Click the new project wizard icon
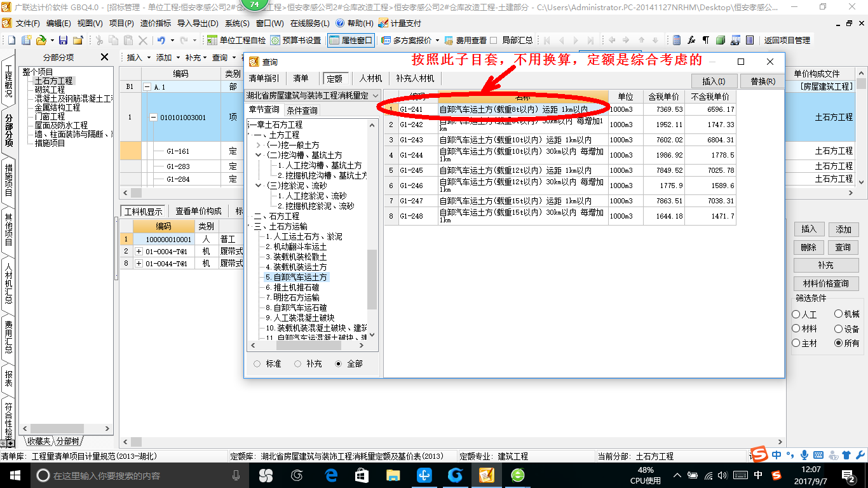Image resolution: width=868 pixels, height=488 pixels. click(x=27, y=40)
